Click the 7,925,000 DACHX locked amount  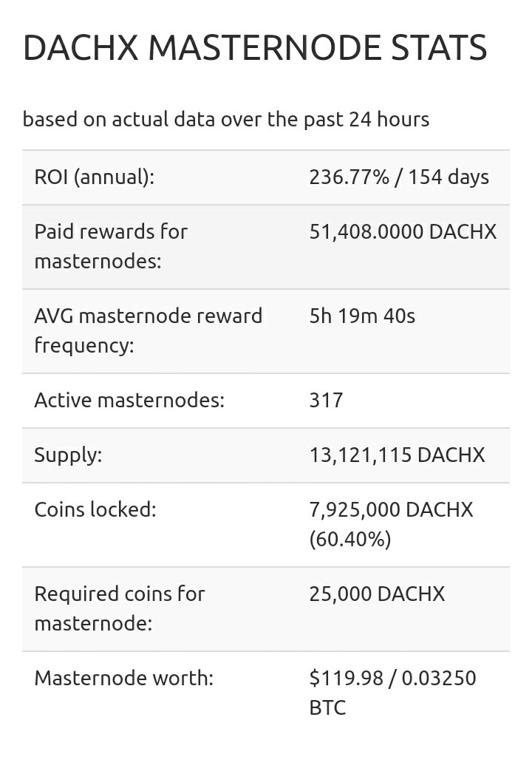[x=391, y=509]
